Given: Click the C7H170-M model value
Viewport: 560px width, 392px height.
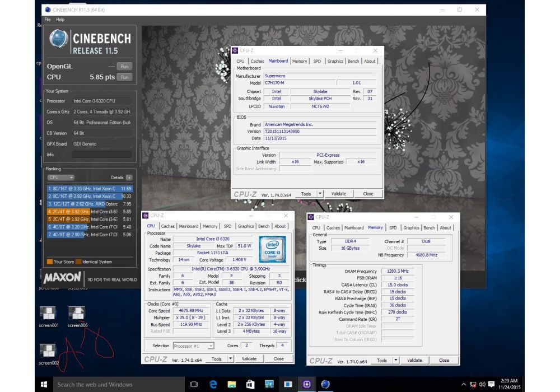Looking at the screenshot, I should [300, 83].
